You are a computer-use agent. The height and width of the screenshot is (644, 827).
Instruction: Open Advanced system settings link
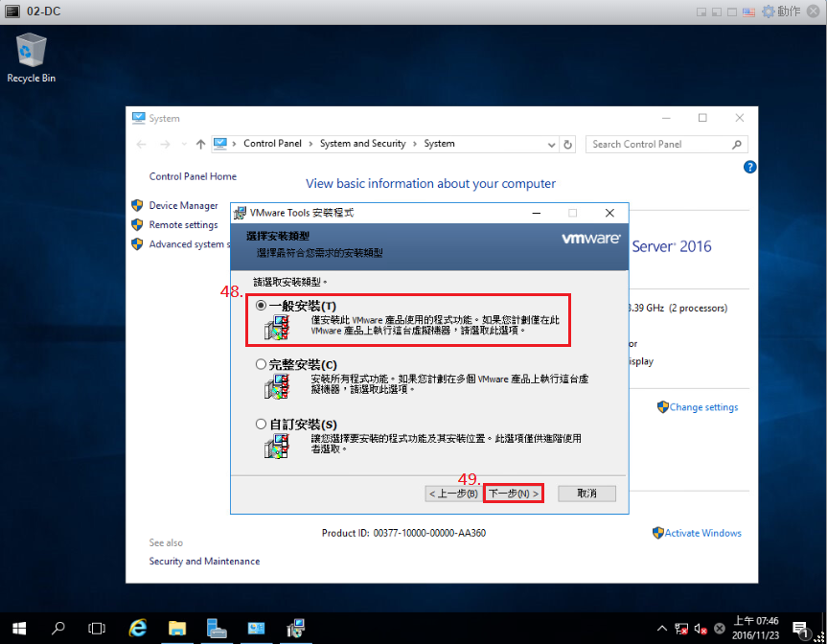pos(190,244)
